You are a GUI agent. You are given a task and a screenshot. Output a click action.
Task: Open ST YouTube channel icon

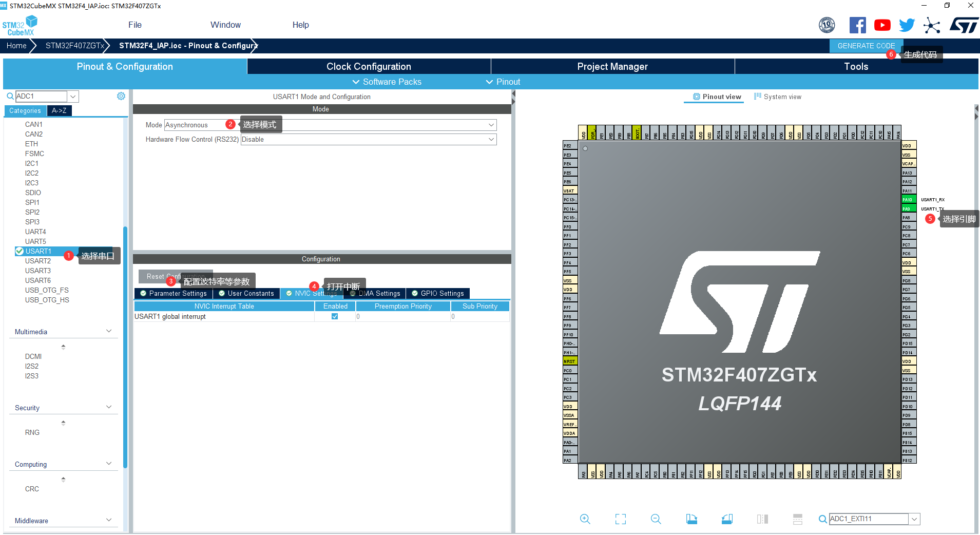point(882,25)
